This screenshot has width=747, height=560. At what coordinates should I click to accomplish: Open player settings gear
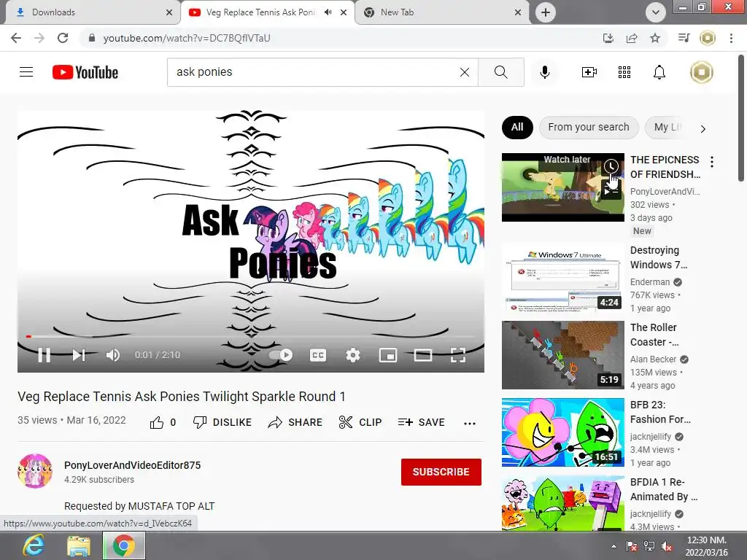pos(353,355)
